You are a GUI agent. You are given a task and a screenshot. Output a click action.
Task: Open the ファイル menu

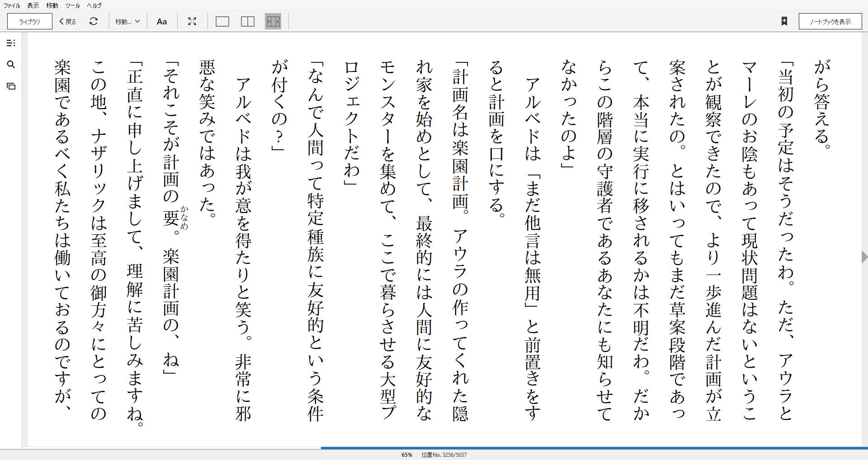click(x=11, y=5)
